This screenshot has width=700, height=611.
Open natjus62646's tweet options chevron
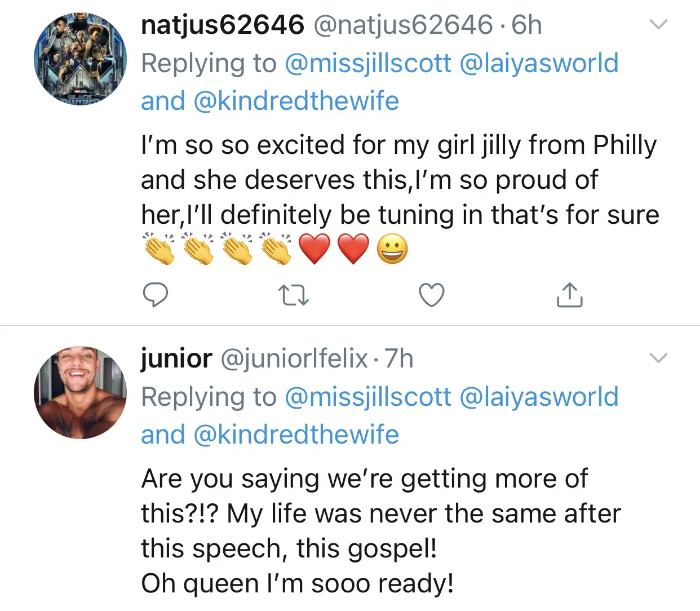(658, 24)
